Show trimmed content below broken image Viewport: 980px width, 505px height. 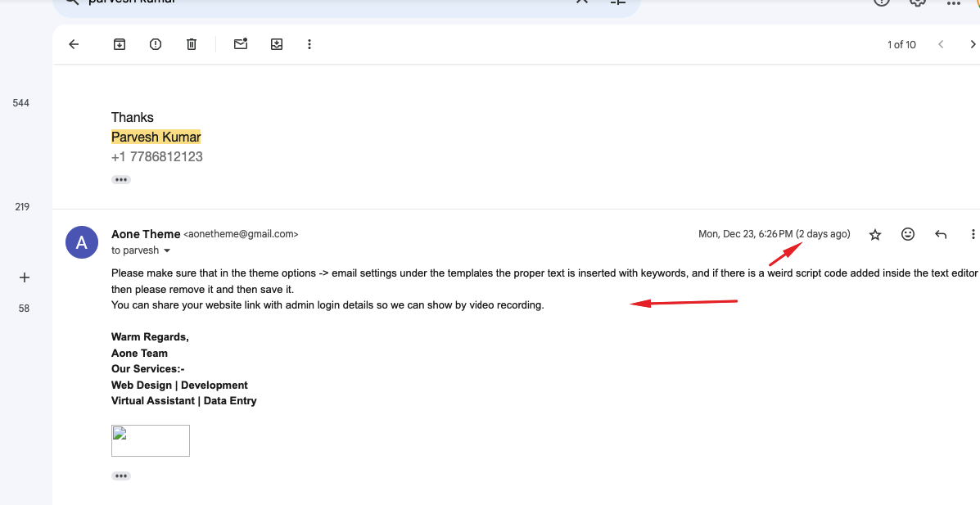(121, 476)
